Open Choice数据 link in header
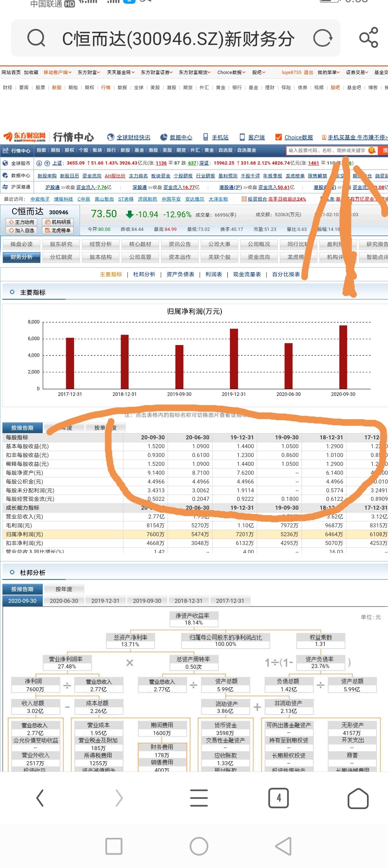The image size is (388, 868). 294,137
